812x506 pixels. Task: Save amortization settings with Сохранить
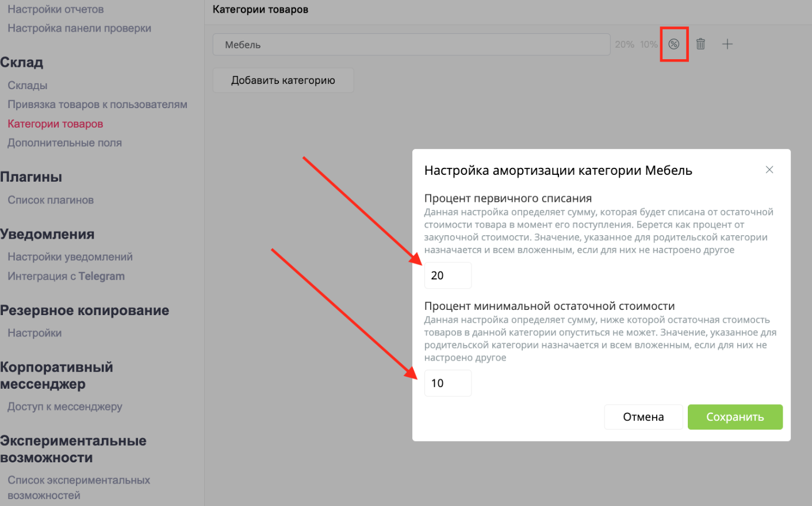click(x=735, y=417)
